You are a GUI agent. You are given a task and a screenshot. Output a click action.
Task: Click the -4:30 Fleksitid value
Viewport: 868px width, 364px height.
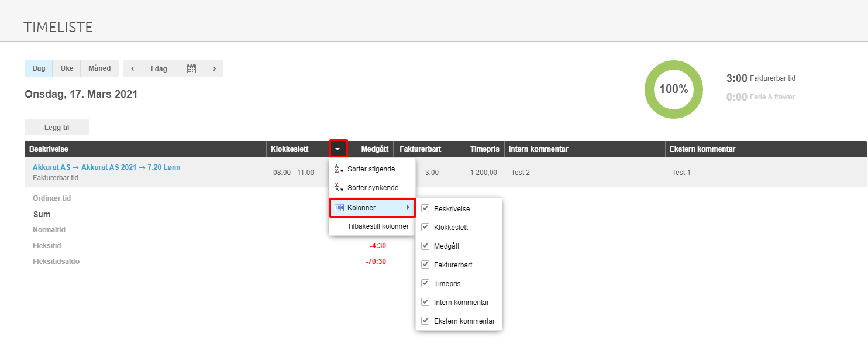tap(378, 245)
